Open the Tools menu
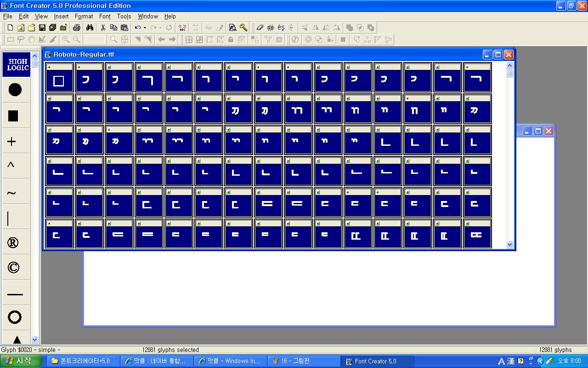The image size is (588, 368). [124, 16]
